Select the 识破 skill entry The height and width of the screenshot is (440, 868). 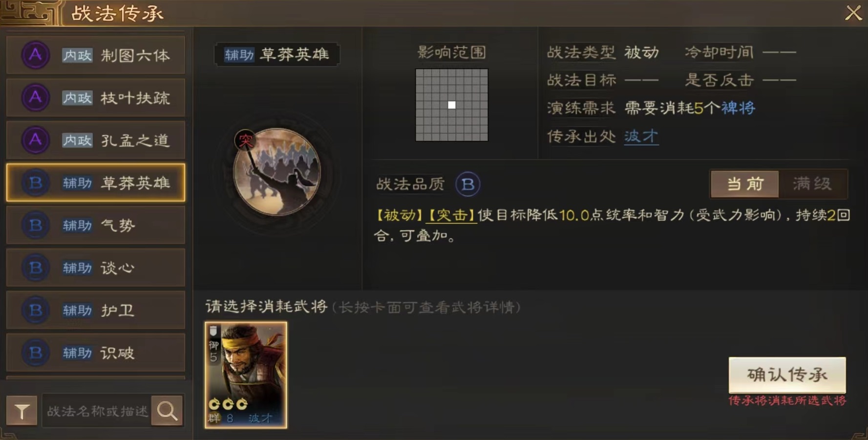(x=96, y=353)
